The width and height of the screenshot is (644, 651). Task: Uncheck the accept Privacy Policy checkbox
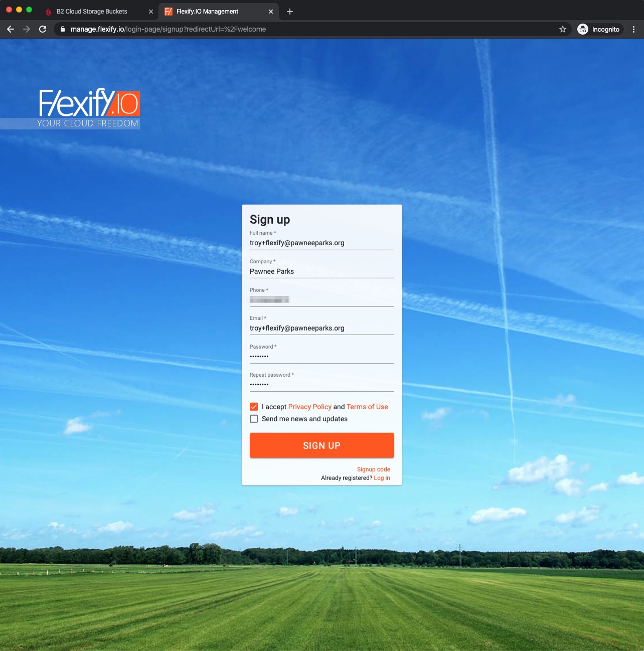(x=254, y=407)
